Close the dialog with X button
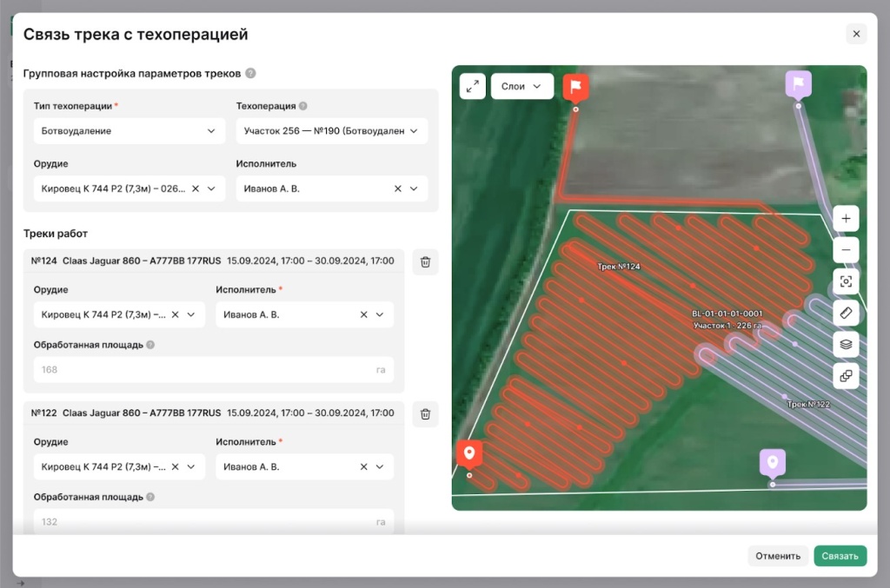Screen dimensions: 890x588 (x=856, y=34)
